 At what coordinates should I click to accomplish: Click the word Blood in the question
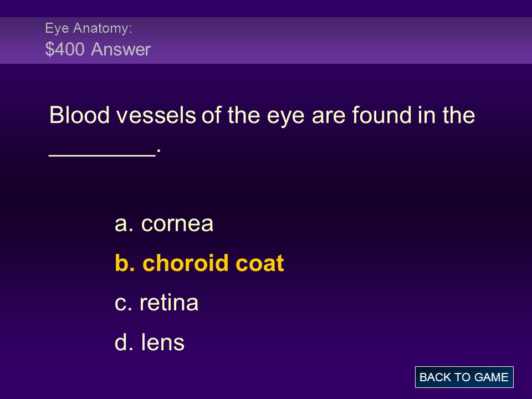tap(79, 115)
